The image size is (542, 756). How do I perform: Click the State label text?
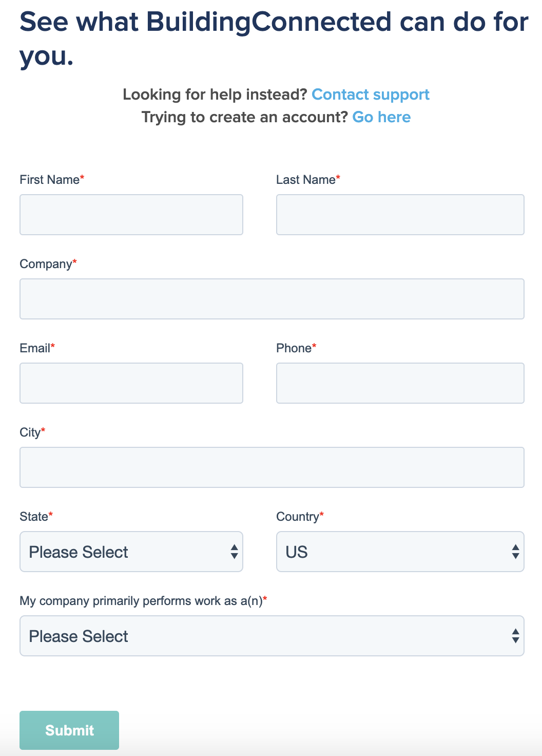coord(34,517)
